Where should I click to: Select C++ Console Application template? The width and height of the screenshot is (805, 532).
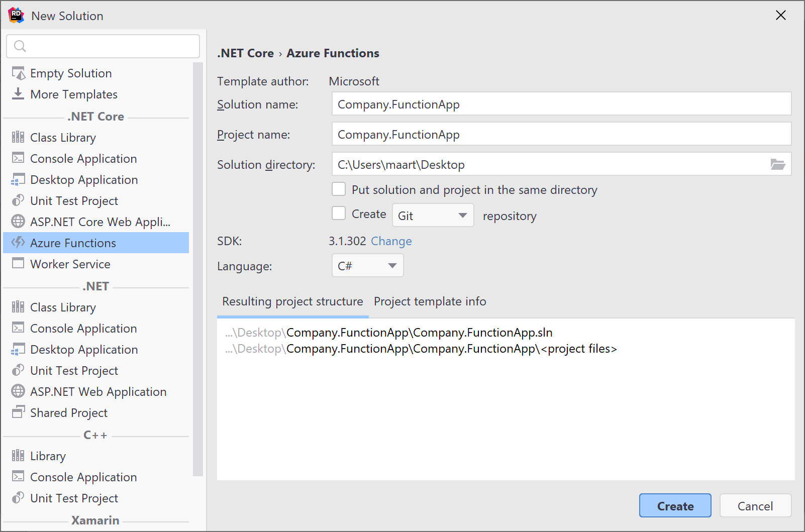(x=96, y=477)
